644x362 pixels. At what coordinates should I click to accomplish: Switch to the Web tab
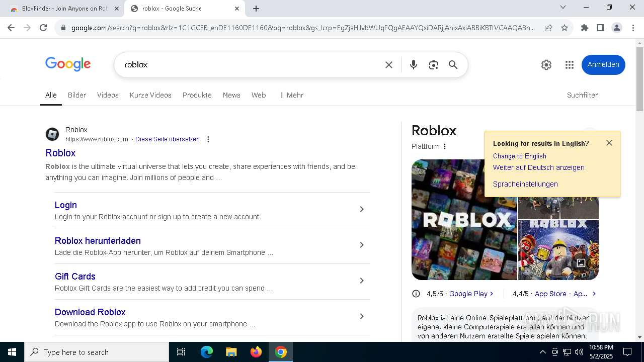coord(259,95)
